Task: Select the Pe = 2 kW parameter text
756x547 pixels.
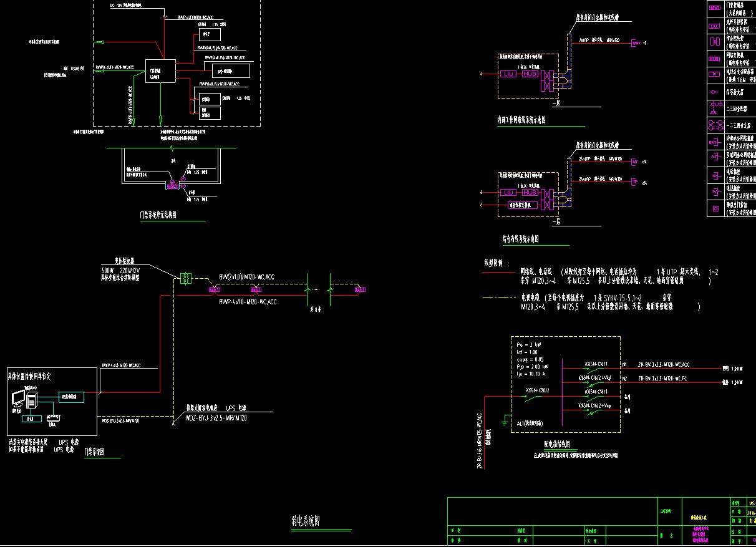Action: click(529, 344)
